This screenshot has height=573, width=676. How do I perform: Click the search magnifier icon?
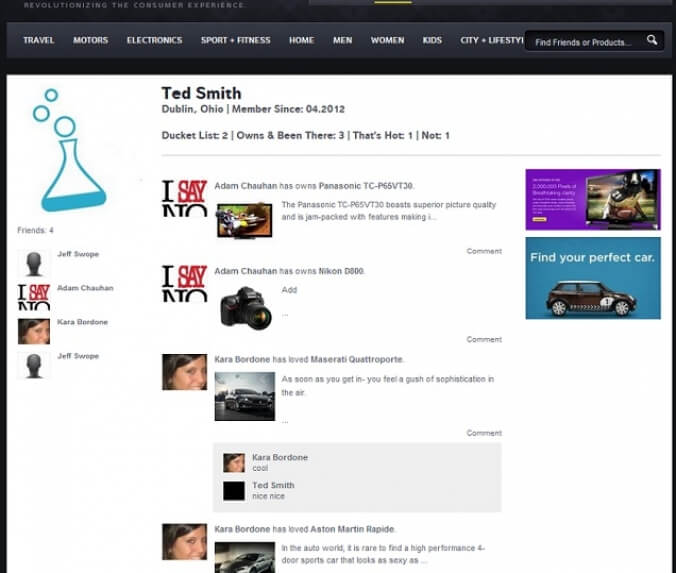tap(652, 41)
